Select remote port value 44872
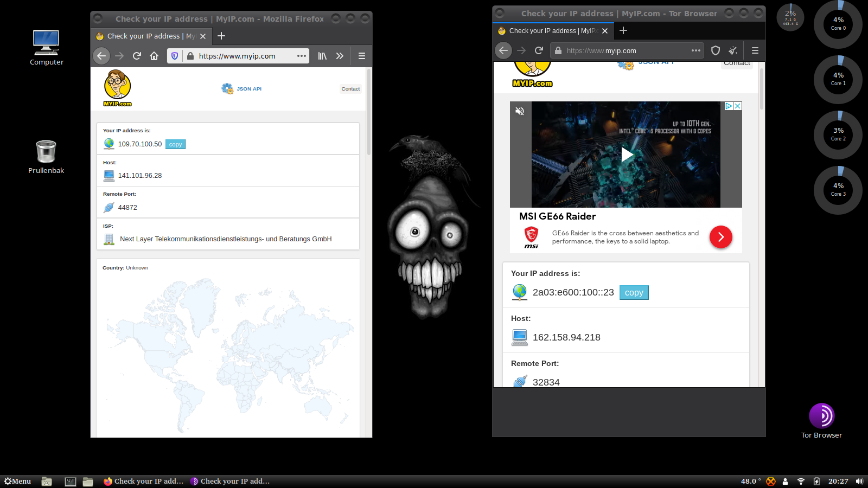The image size is (868, 488). click(x=127, y=208)
